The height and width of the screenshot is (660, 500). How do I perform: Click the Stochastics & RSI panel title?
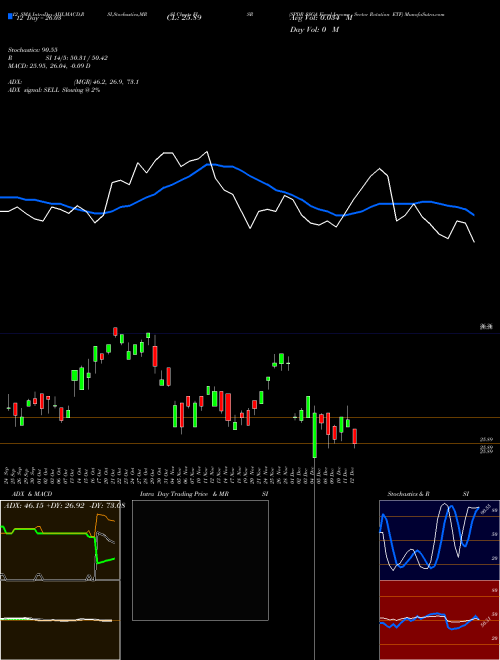point(428,494)
